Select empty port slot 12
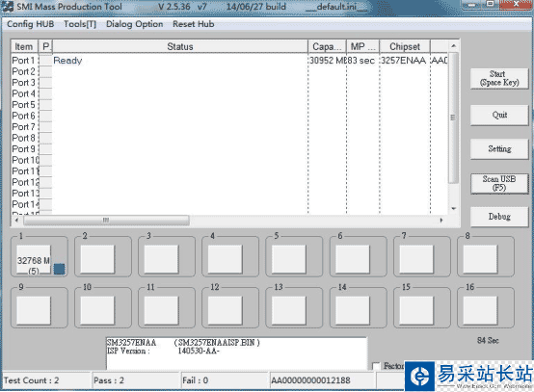The width and height of the screenshot is (534, 392). click(x=225, y=310)
